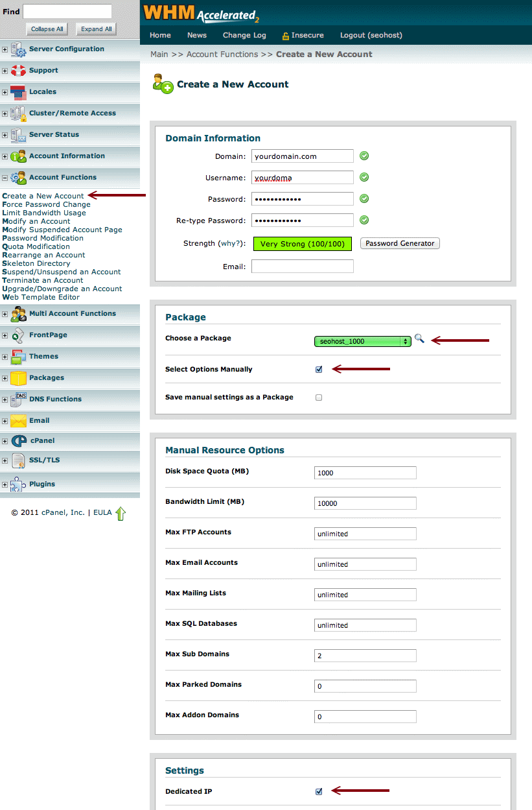The image size is (532, 810).
Task: Click the Collapse All button
Action: [47, 29]
